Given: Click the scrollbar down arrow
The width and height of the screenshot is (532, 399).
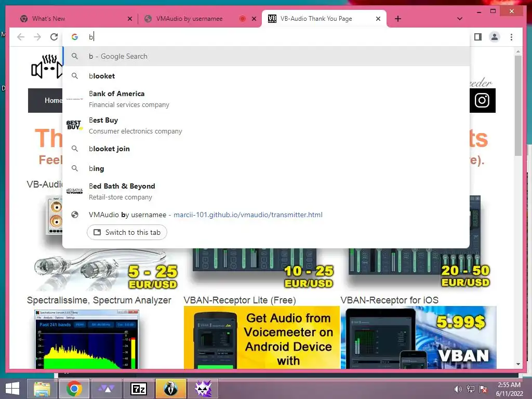Looking at the screenshot, I should pyautogui.click(x=518, y=364).
